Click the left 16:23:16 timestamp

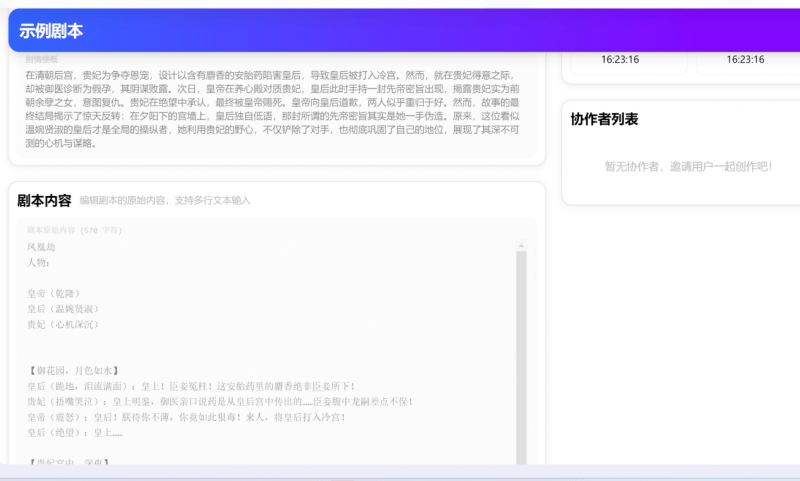point(620,59)
